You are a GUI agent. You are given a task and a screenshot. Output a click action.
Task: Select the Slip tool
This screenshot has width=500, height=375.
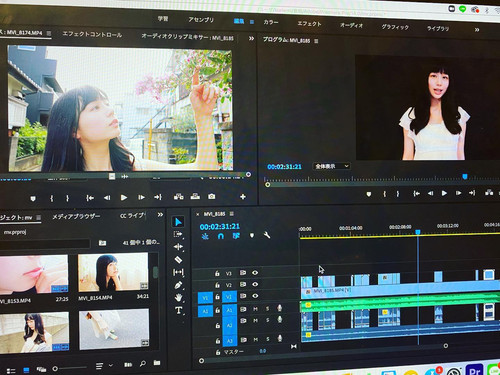[x=178, y=272]
